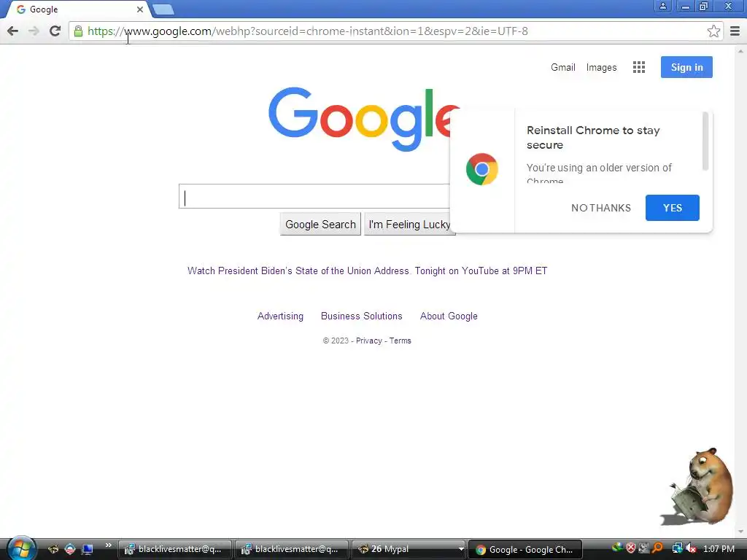Click the red-white-blue quick launch icon
The width and height of the screenshot is (747, 560).
[x=70, y=549]
